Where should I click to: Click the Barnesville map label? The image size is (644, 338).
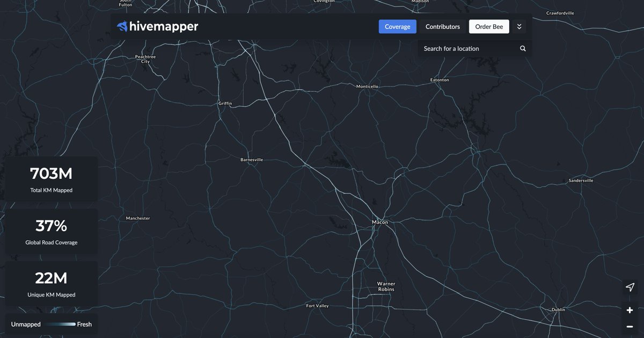(x=252, y=160)
